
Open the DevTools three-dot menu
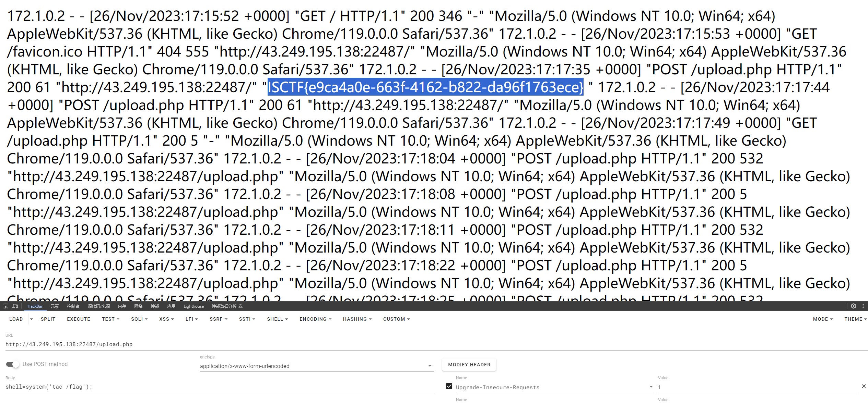pyautogui.click(x=863, y=306)
